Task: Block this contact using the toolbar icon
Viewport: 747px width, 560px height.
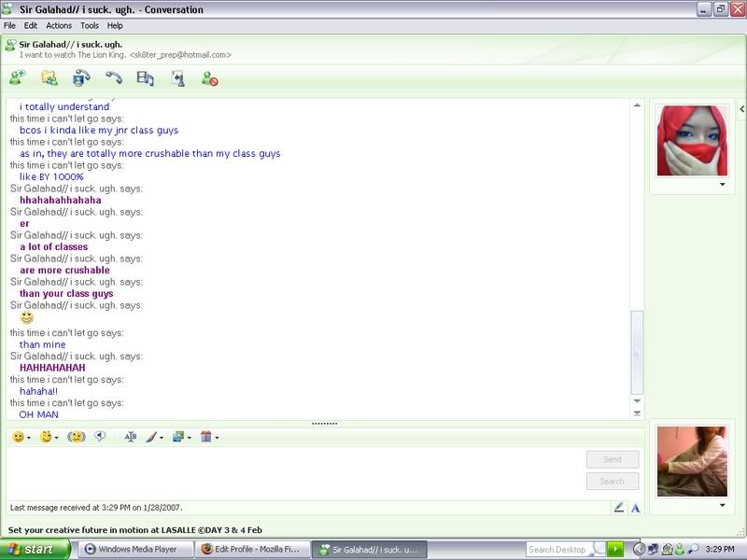Action: [210, 79]
